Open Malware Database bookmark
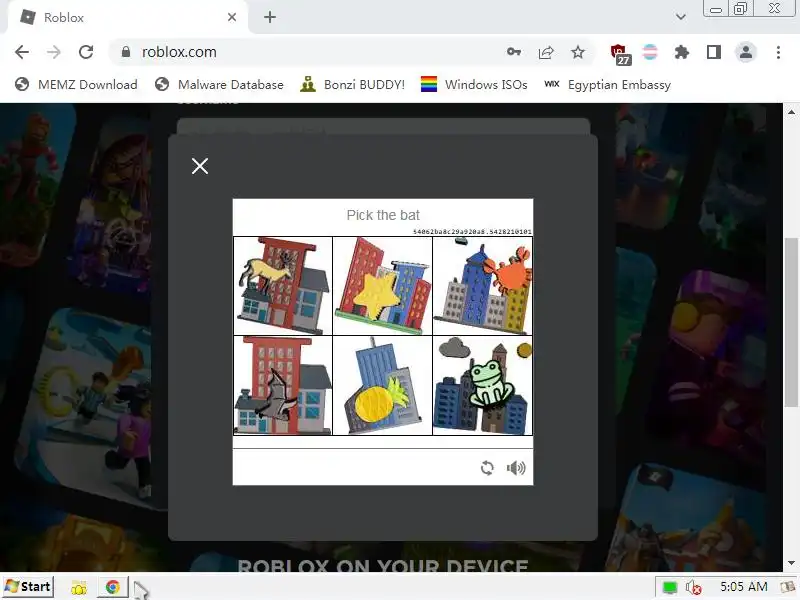This screenshot has width=800, height=600. (x=219, y=84)
